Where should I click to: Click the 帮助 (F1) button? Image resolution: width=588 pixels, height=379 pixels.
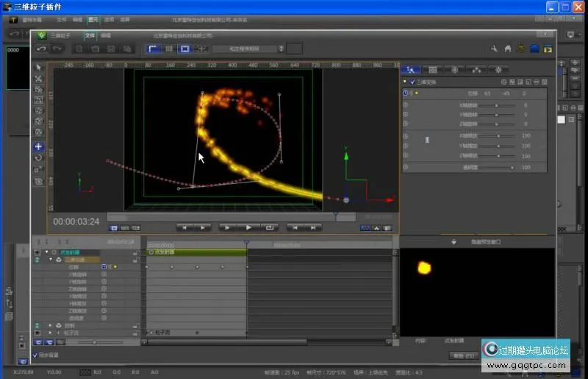click(463, 355)
